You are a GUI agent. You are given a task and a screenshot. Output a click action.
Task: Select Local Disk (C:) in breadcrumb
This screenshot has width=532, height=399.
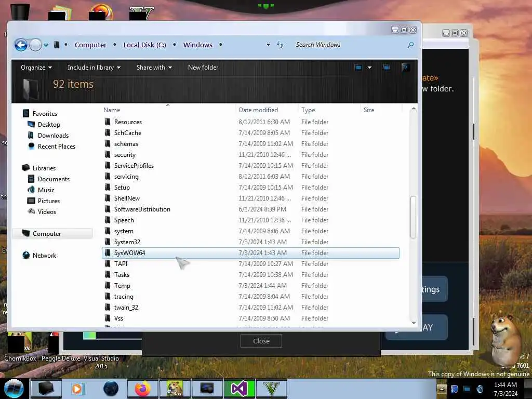pyautogui.click(x=144, y=45)
